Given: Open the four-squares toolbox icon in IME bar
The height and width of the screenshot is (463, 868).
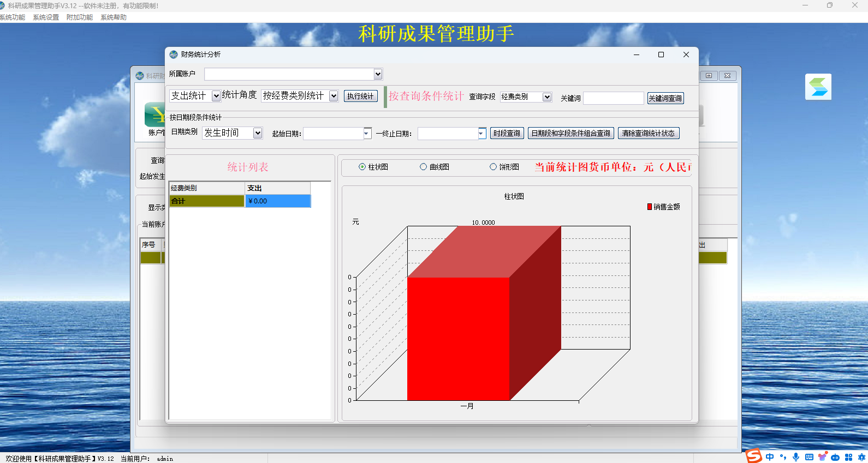Looking at the screenshot, I should point(848,457).
